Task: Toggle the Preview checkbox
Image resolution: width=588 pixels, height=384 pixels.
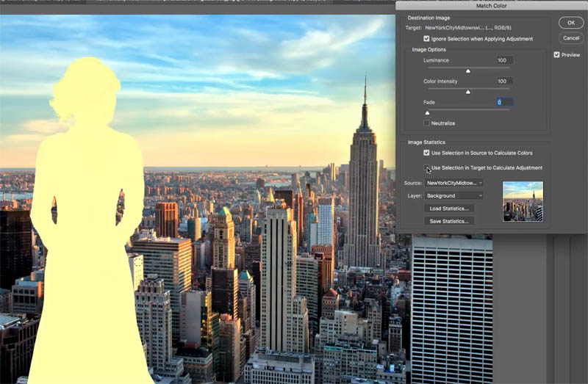Action: pyautogui.click(x=557, y=54)
